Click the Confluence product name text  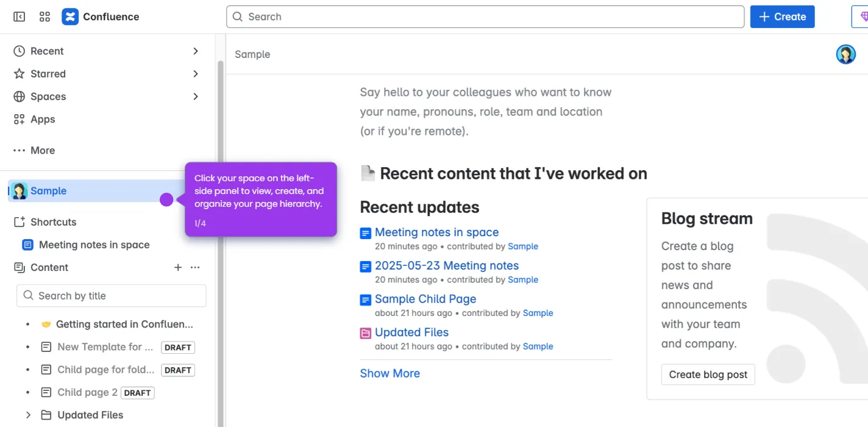point(111,16)
